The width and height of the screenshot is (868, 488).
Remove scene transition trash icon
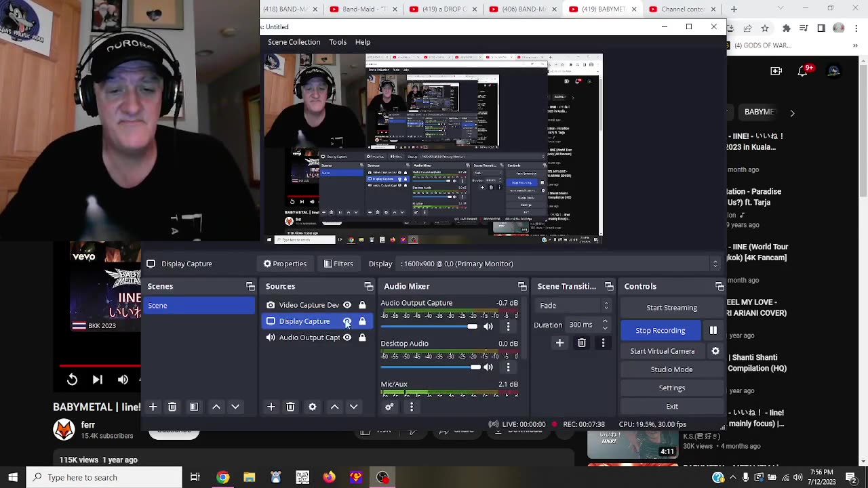582,343
